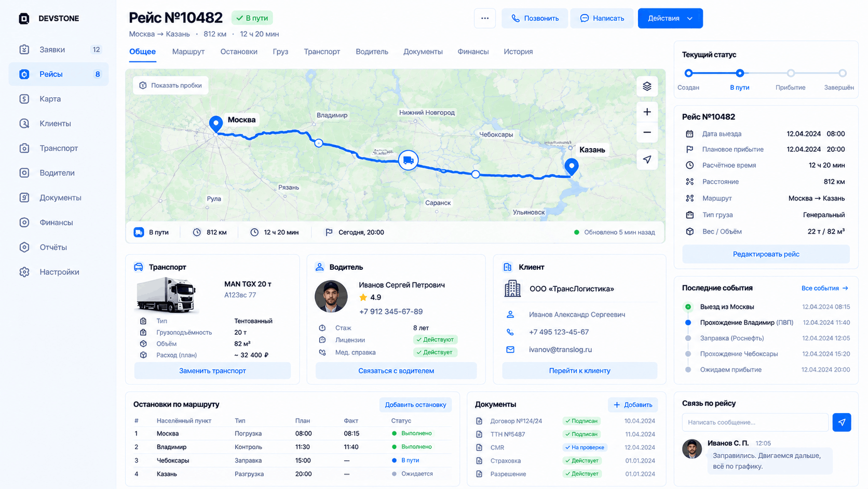The width and height of the screenshot is (868, 489).
Task: Switch to the Груз tab
Action: 280,51
